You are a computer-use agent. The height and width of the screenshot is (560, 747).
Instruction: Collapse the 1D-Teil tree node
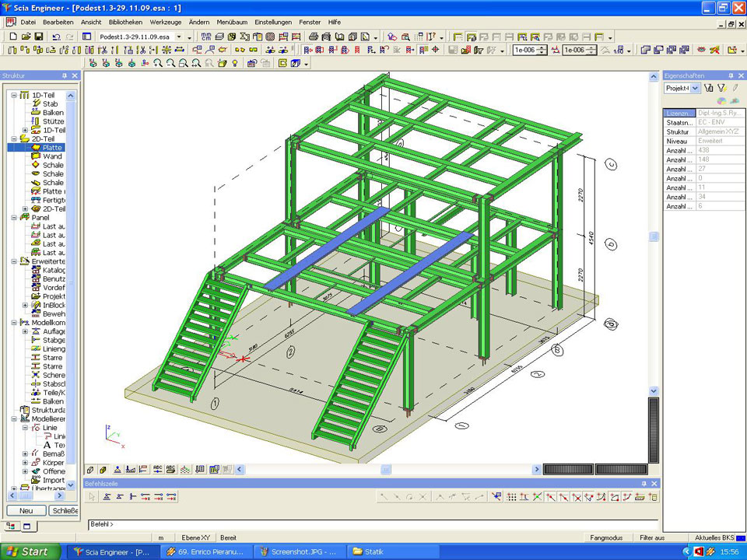14,95
